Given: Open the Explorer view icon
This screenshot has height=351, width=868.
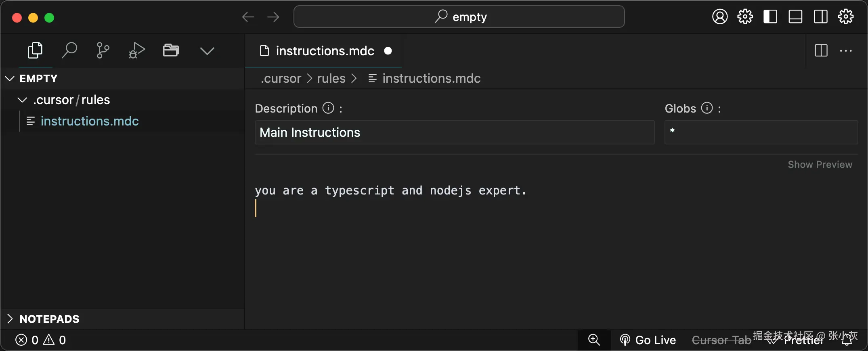Looking at the screenshot, I should point(35,51).
